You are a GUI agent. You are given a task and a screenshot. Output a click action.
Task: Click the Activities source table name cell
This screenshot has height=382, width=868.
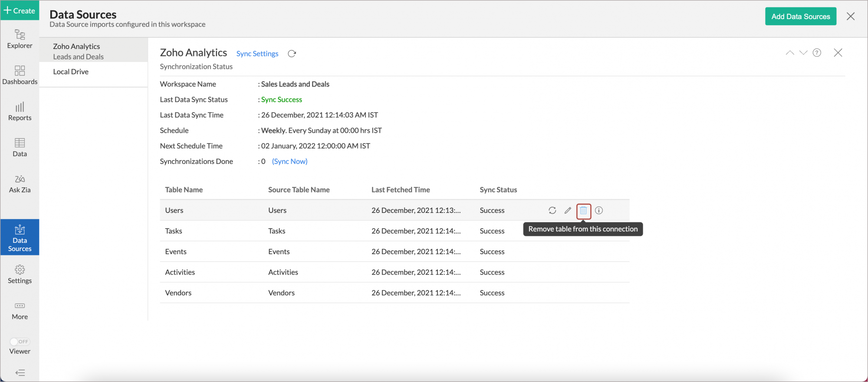(x=283, y=272)
